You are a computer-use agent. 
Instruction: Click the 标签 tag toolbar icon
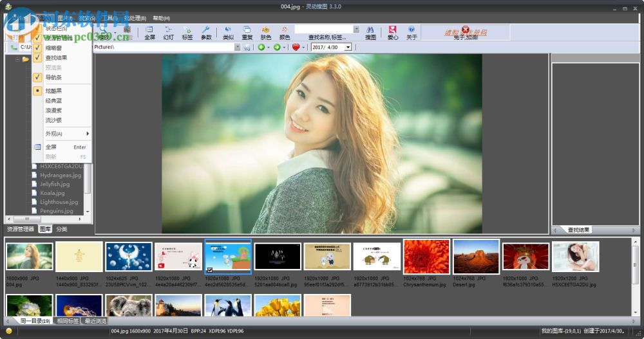click(187, 32)
